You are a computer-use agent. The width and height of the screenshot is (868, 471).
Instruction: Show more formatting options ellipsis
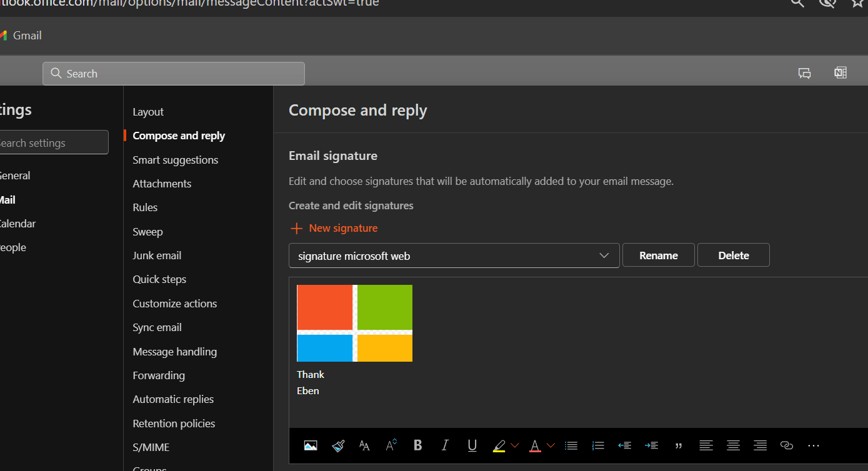813,445
